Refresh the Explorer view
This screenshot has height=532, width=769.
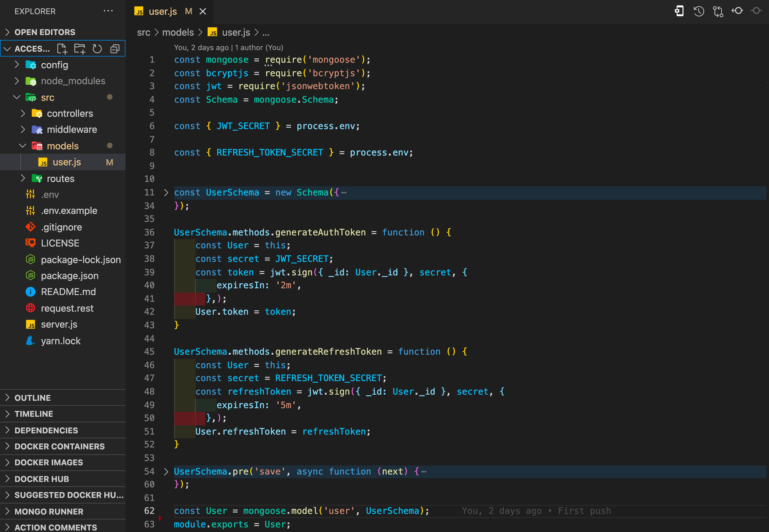click(x=97, y=48)
